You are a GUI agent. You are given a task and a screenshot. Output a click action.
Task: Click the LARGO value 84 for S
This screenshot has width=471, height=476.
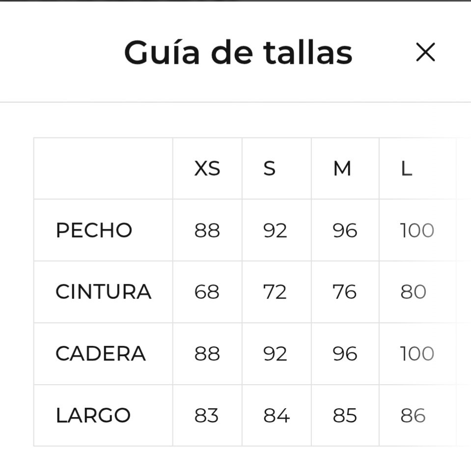pyautogui.click(x=277, y=416)
